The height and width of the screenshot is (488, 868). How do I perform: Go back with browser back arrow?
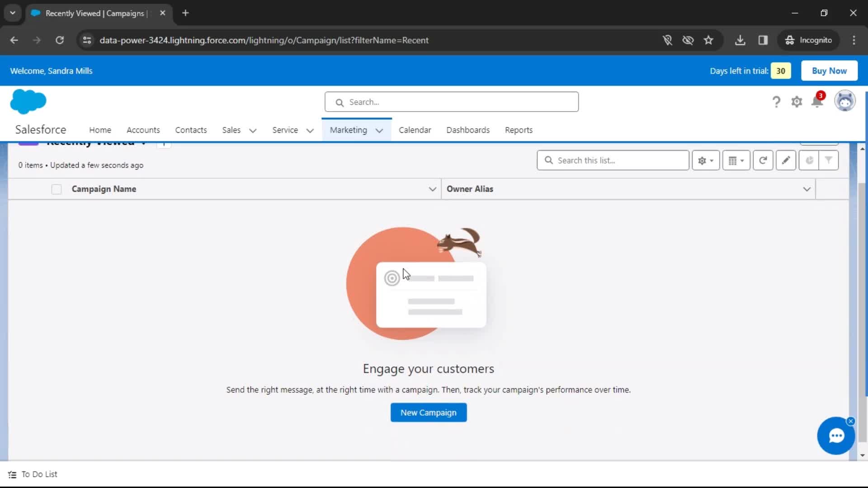(x=14, y=40)
